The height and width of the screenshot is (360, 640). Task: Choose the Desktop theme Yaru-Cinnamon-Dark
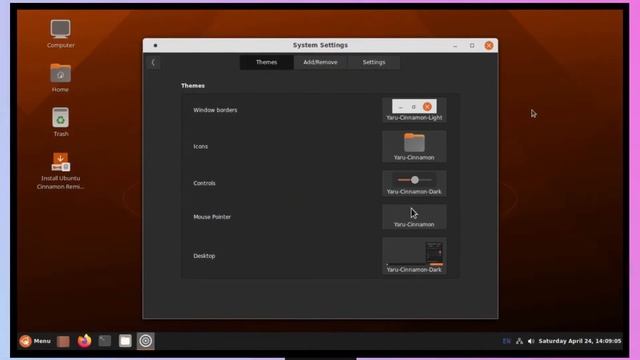(x=414, y=256)
